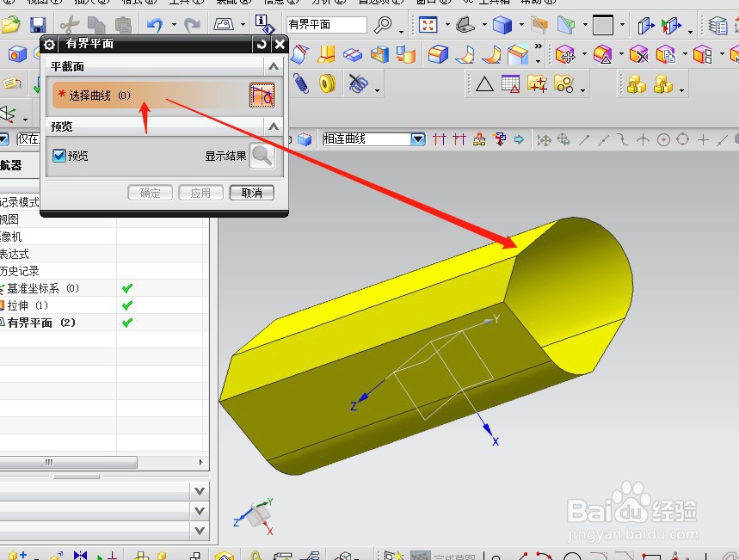The height and width of the screenshot is (560, 739).
Task: Click the spring helix icon
Action: point(301,84)
